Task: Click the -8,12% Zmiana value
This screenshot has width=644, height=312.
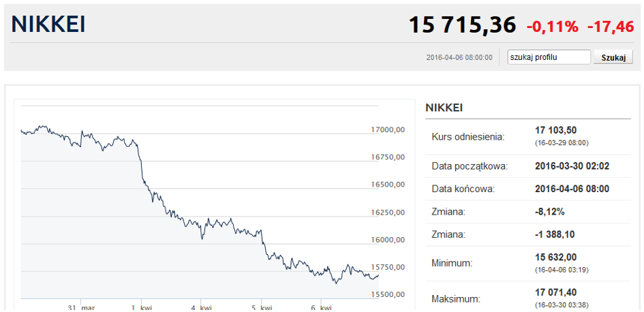Action: [x=550, y=212]
